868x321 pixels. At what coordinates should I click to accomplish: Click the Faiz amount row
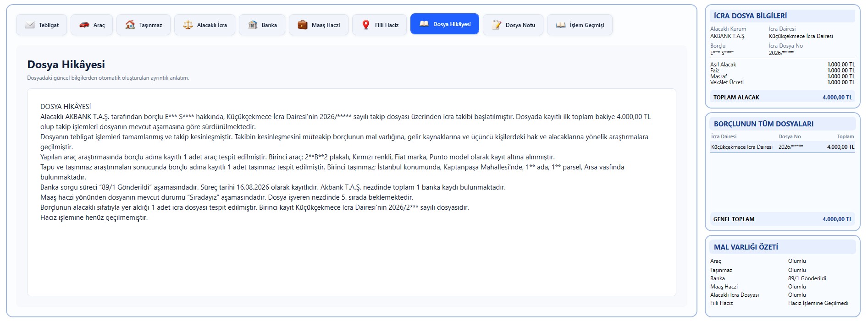click(x=782, y=71)
